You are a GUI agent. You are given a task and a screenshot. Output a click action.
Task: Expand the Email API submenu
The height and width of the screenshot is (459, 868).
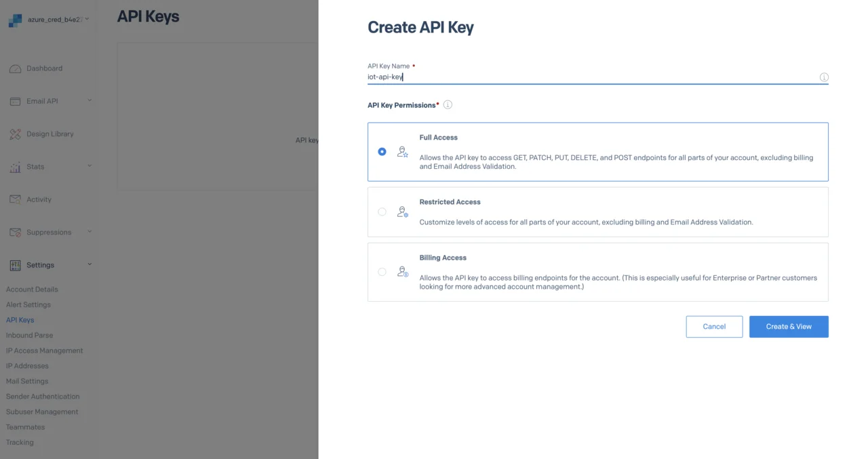[90, 101]
